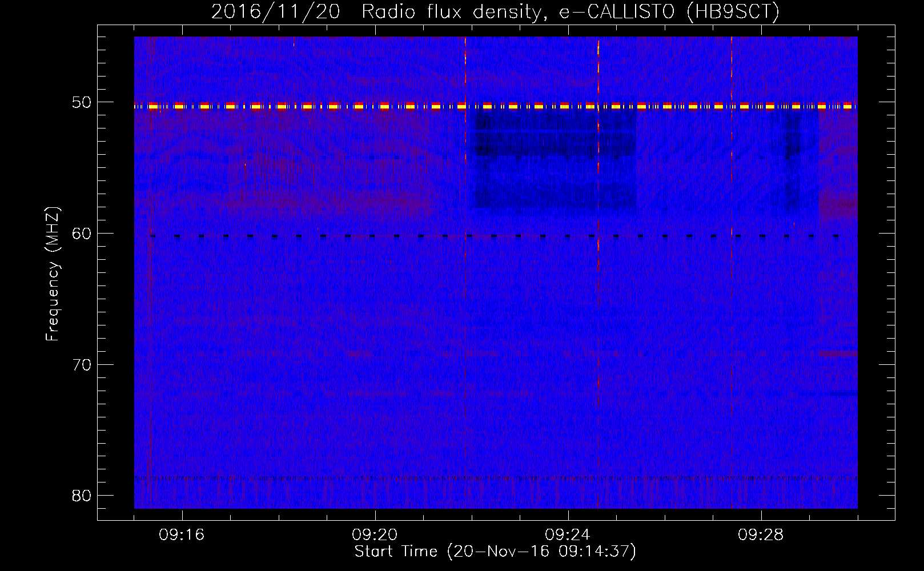Click the 70 frequency tick label
The image size is (924, 571).
pyautogui.click(x=82, y=364)
